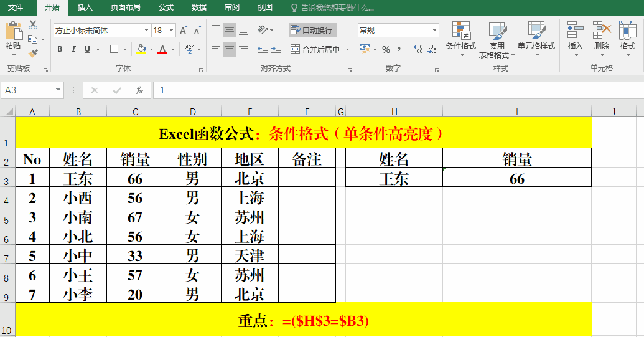This screenshot has width=644, height=337.
Task: Toggle Underline formatting
Action: point(88,49)
